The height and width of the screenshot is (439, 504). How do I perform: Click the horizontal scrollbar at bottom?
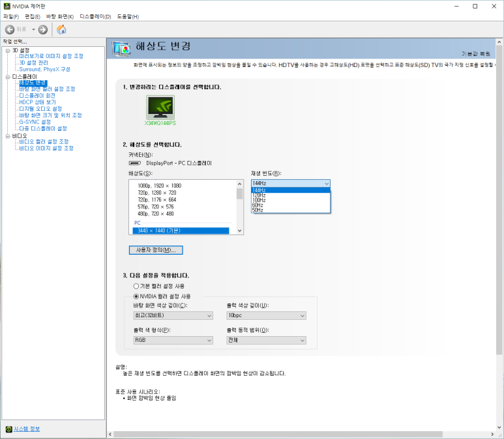pyautogui.click(x=278, y=434)
